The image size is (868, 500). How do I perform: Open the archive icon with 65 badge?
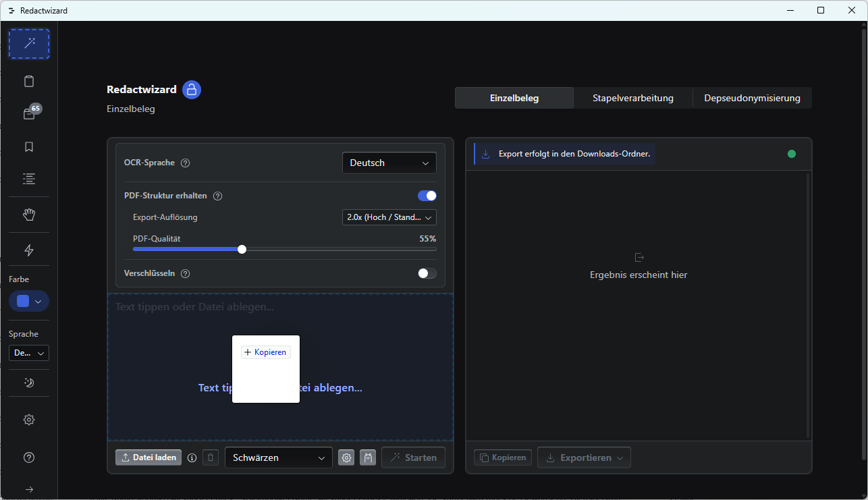click(x=29, y=114)
